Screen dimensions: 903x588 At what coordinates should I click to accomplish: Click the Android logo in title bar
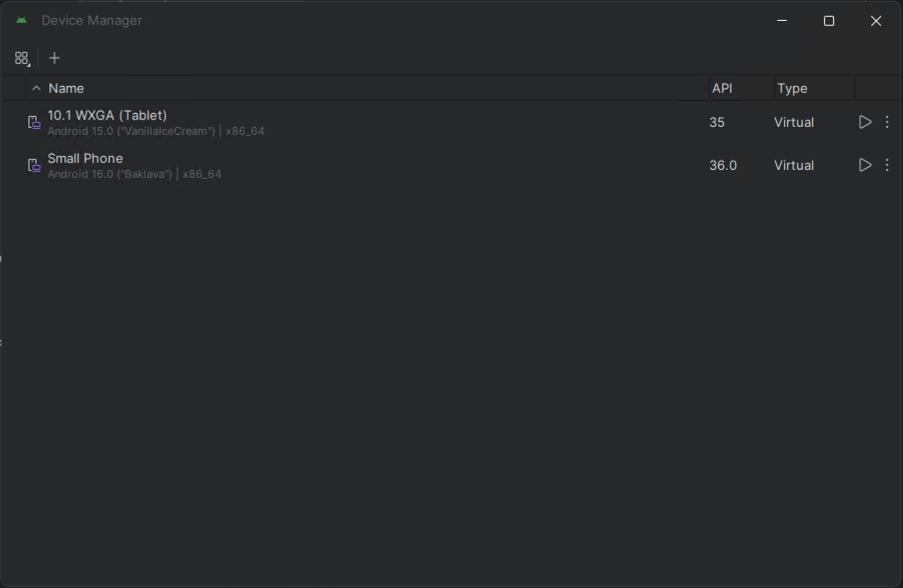21,20
